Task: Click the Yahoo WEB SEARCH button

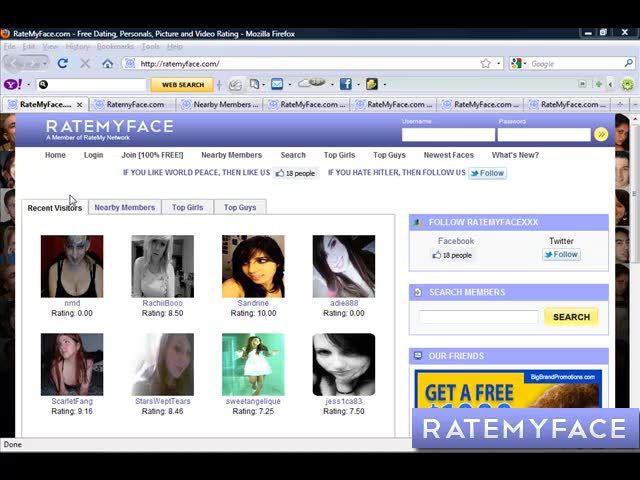Action: (x=182, y=84)
